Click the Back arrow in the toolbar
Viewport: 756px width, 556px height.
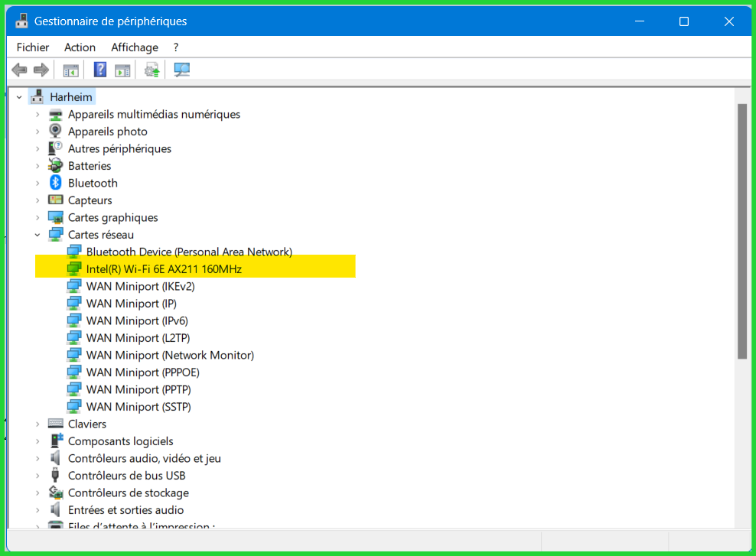click(19, 70)
